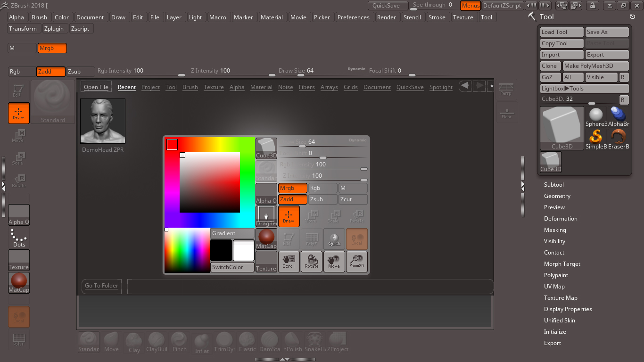Expand the Polypaint subpalette

coord(556,275)
